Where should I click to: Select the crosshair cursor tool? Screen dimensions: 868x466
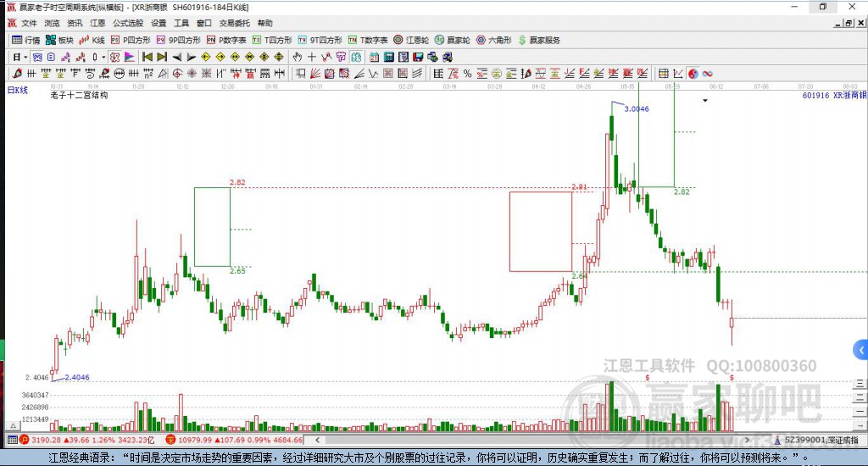tap(312, 57)
